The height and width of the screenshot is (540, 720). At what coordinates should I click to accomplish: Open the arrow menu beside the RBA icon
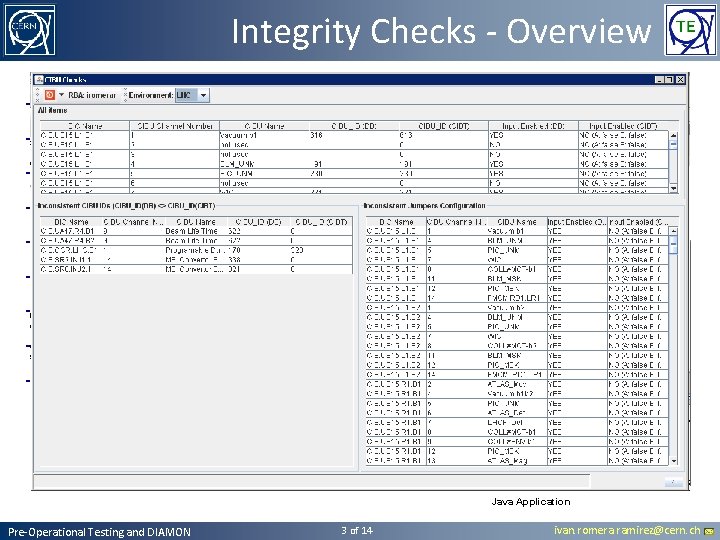coord(62,95)
